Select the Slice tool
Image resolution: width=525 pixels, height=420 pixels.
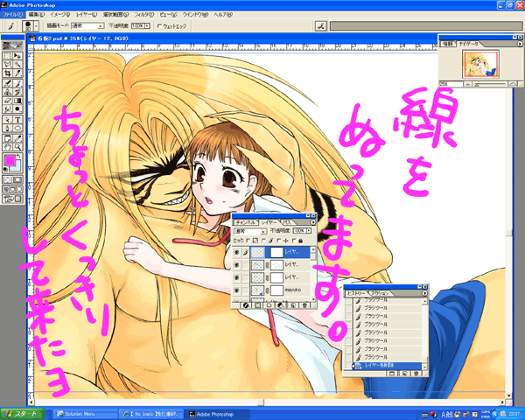pos(17,73)
